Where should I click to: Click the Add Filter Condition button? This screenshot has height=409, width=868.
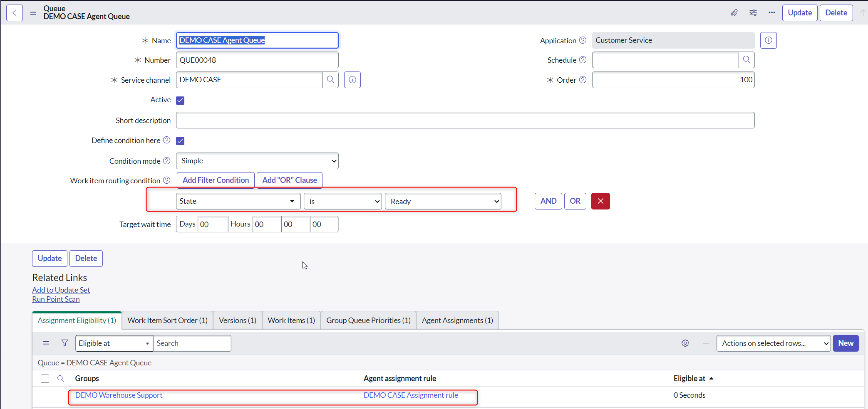tap(216, 180)
